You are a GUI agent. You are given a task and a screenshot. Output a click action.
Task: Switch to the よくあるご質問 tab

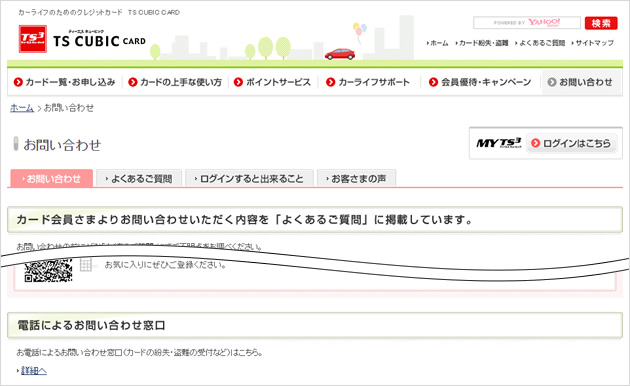pyautogui.click(x=139, y=178)
